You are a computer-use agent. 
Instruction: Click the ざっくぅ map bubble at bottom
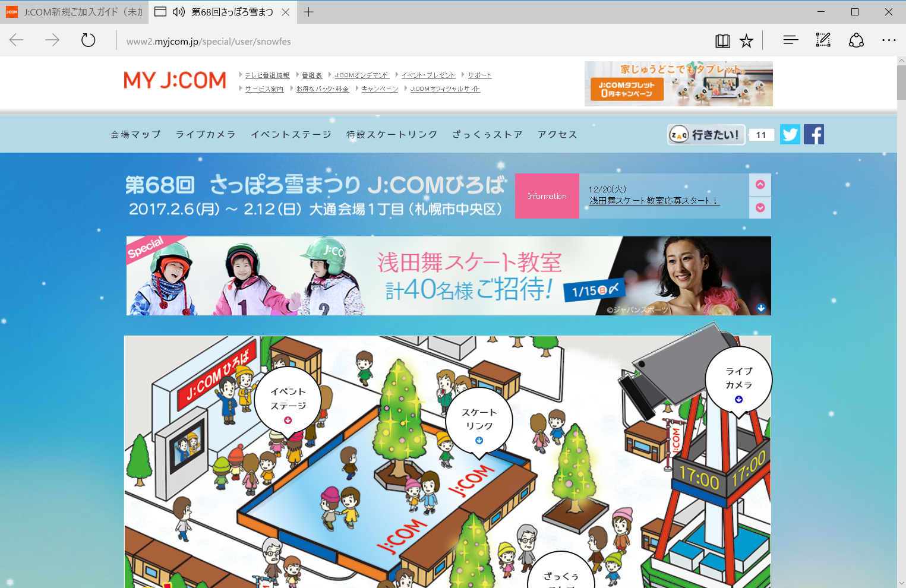561,570
